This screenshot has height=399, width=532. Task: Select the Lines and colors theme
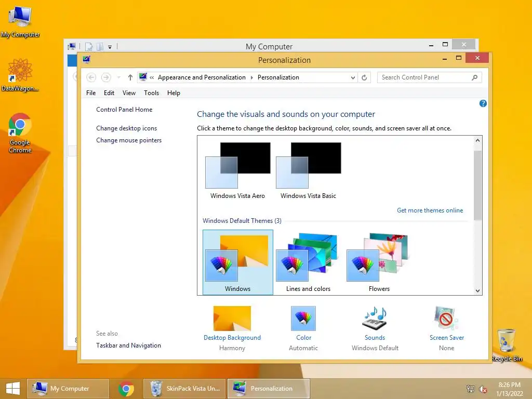[308, 262]
